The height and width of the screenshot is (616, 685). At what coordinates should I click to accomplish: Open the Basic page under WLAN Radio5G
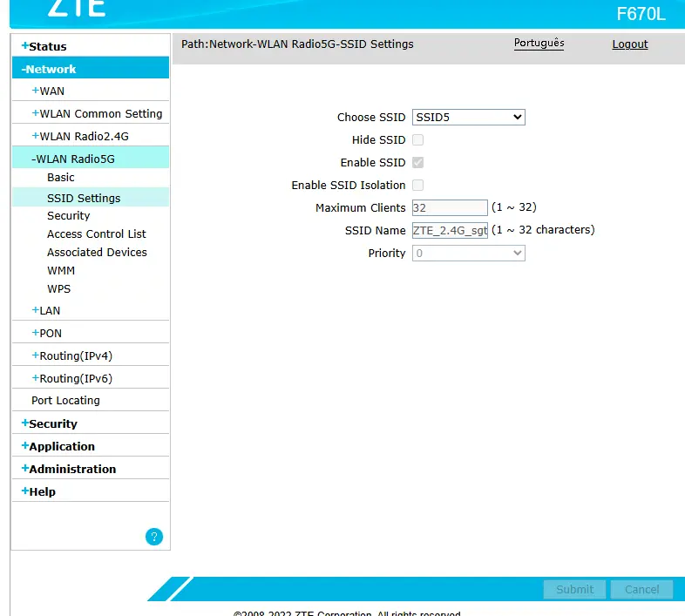pos(61,178)
